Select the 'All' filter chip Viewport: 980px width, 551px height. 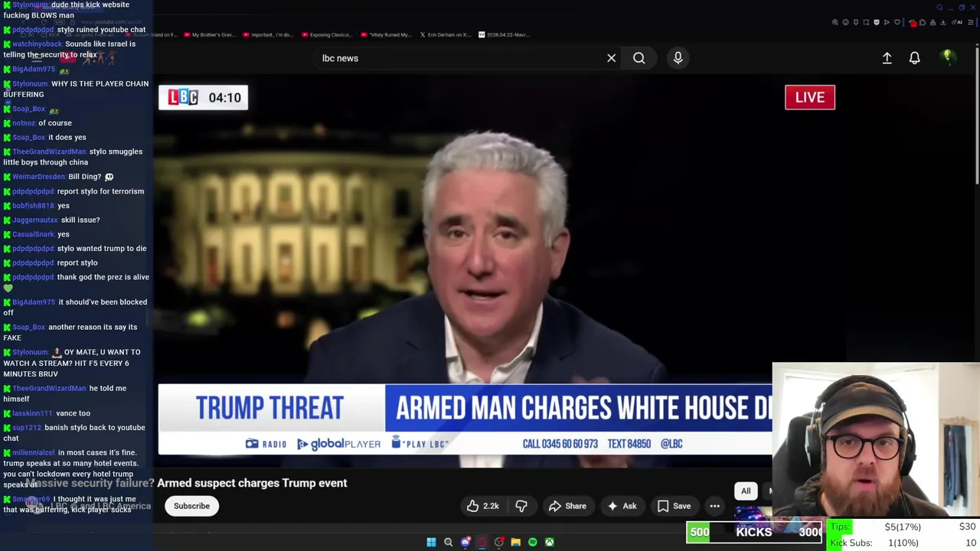[746, 491]
